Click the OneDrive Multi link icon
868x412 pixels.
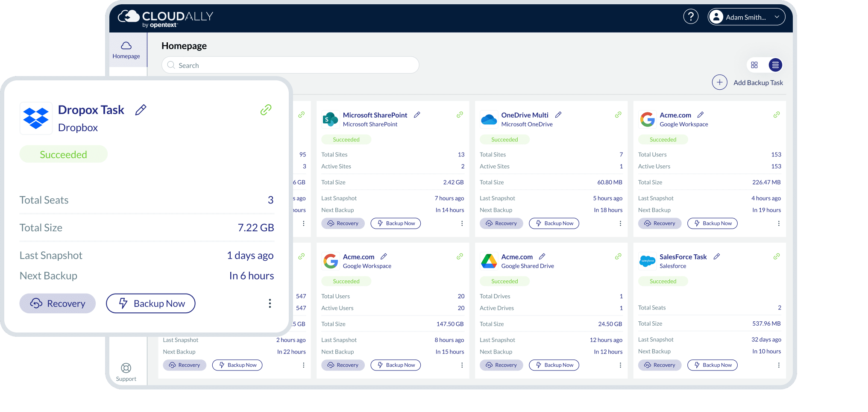pos(618,115)
